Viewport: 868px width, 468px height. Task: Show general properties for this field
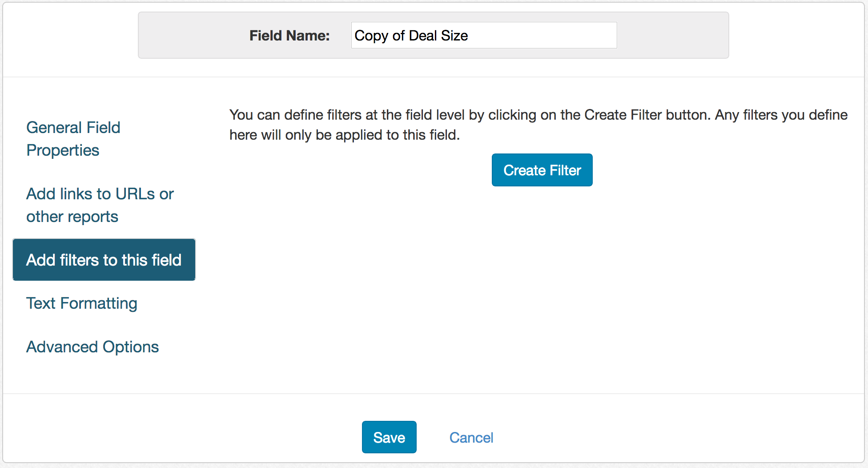73,139
